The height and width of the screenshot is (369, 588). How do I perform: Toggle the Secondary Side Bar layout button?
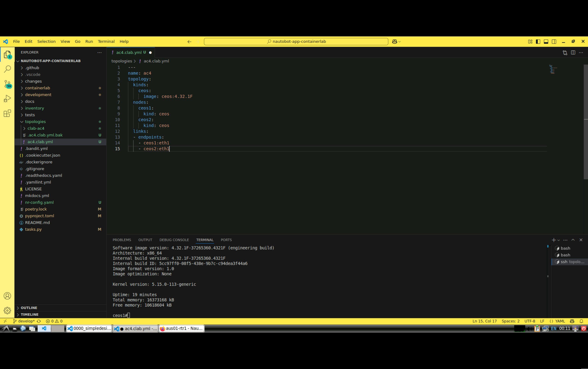pos(554,42)
